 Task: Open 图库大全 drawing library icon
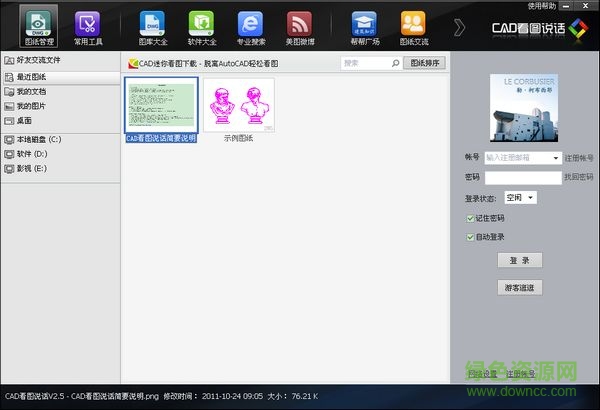pyautogui.click(x=151, y=24)
